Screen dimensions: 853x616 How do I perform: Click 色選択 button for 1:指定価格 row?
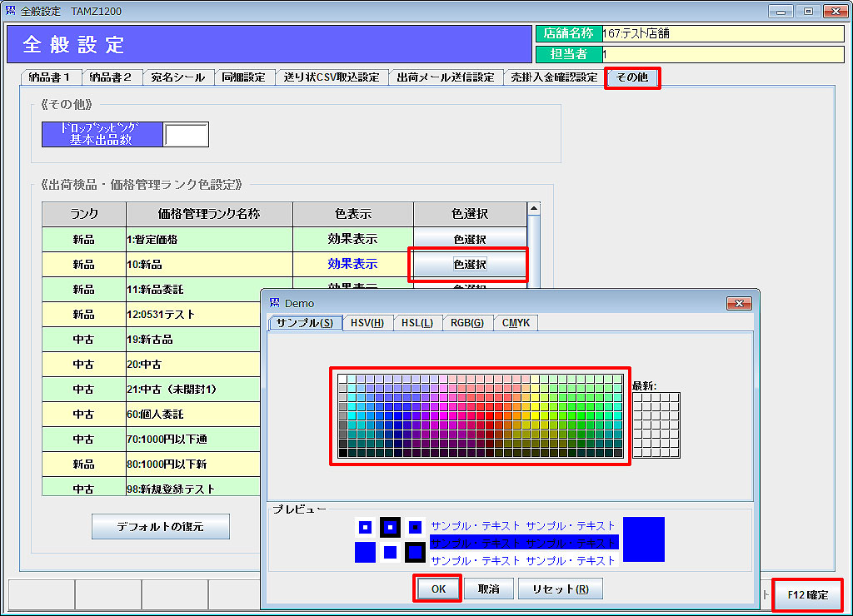pos(470,240)
